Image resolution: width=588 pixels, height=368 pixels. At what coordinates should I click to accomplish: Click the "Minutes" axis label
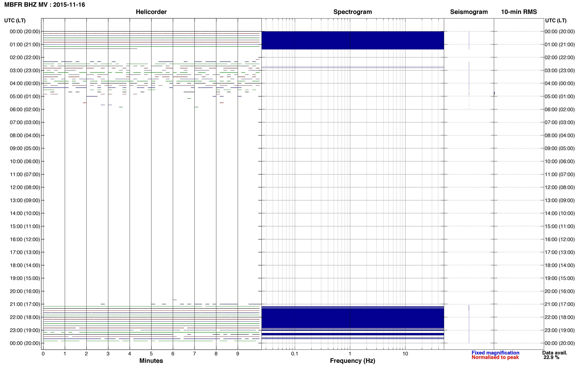pyautogui.click(x=151, y=361)
